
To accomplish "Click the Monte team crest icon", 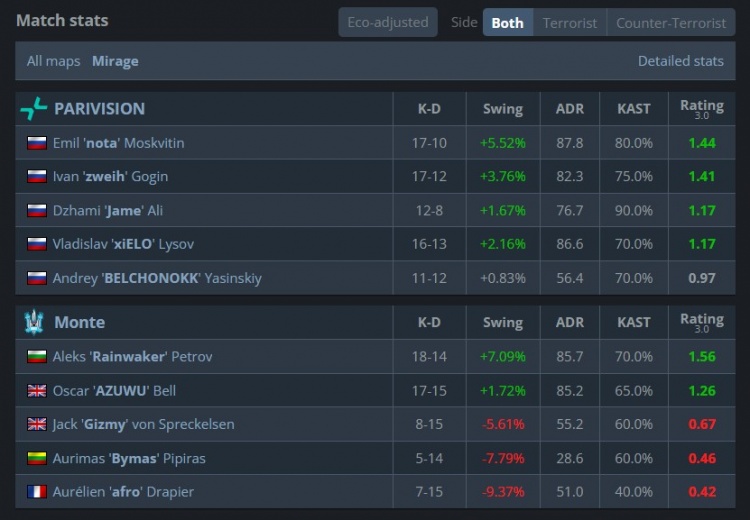I will tap(34, 322).
